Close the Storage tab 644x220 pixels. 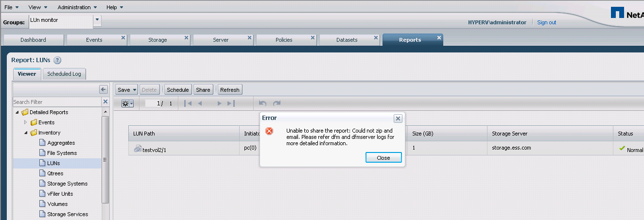186,37
